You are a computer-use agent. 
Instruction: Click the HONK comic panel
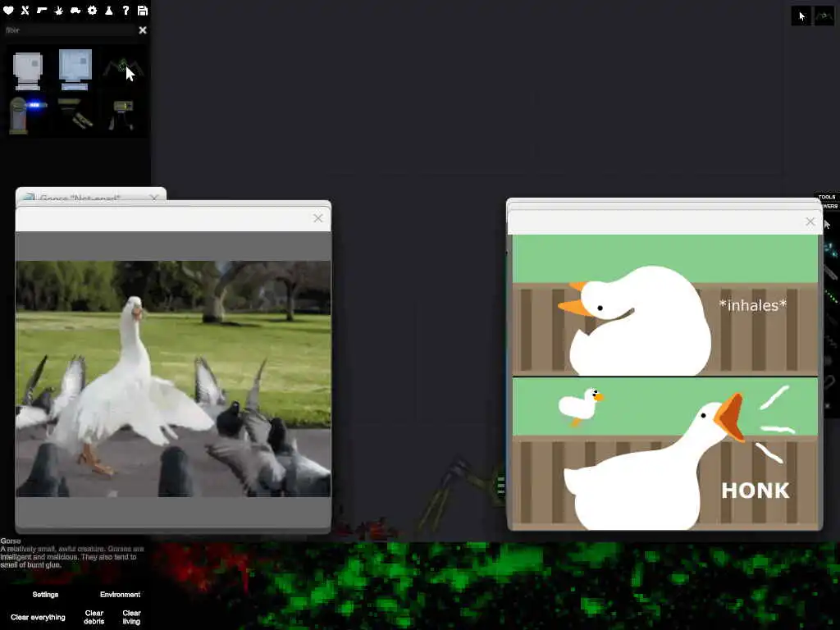[664, 454]
